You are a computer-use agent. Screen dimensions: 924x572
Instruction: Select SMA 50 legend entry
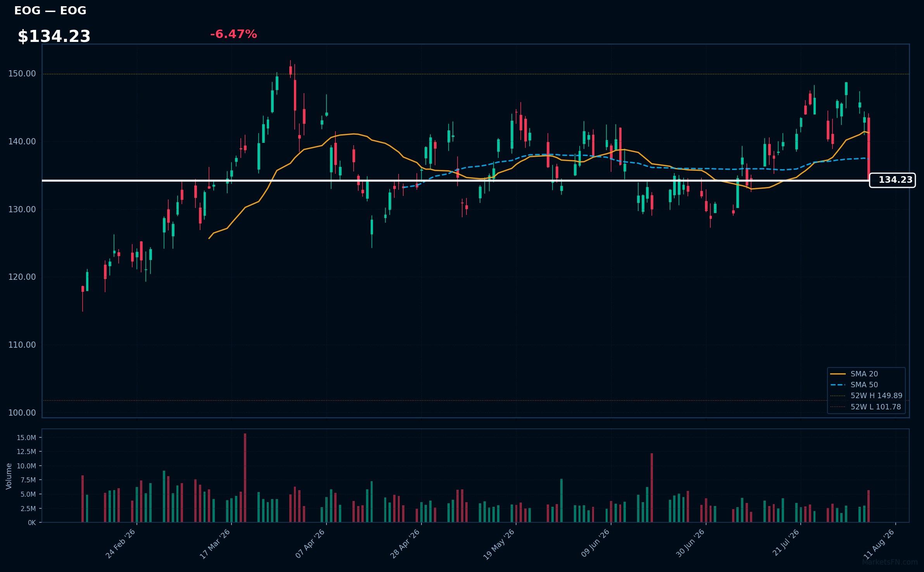[x=854, y=385]
